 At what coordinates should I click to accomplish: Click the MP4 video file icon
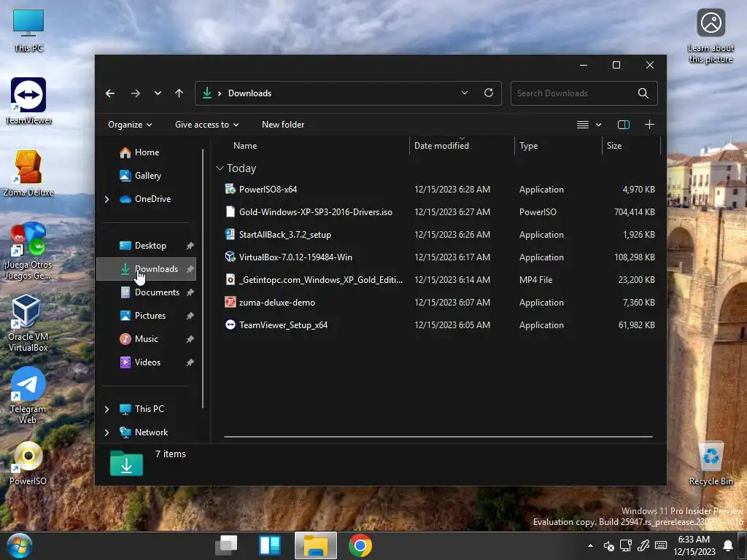click(230, 279)
